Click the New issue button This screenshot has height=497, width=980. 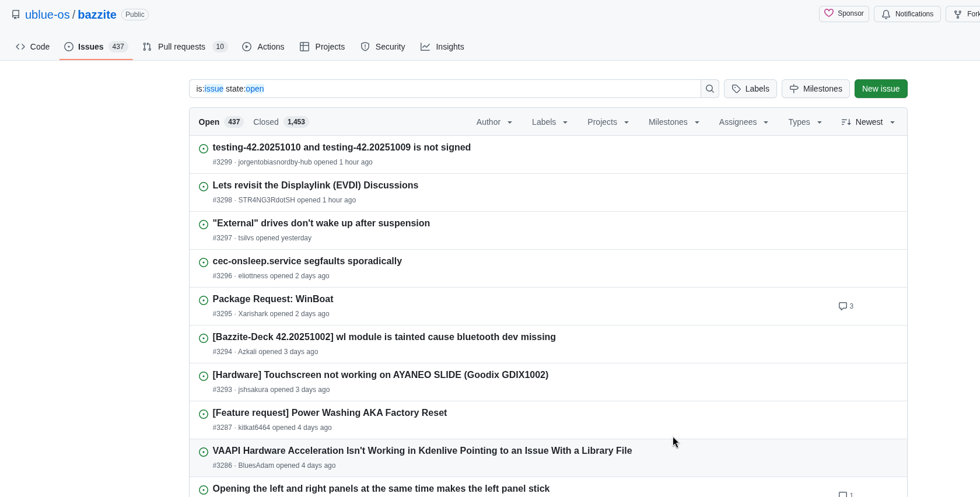(881, 89)
